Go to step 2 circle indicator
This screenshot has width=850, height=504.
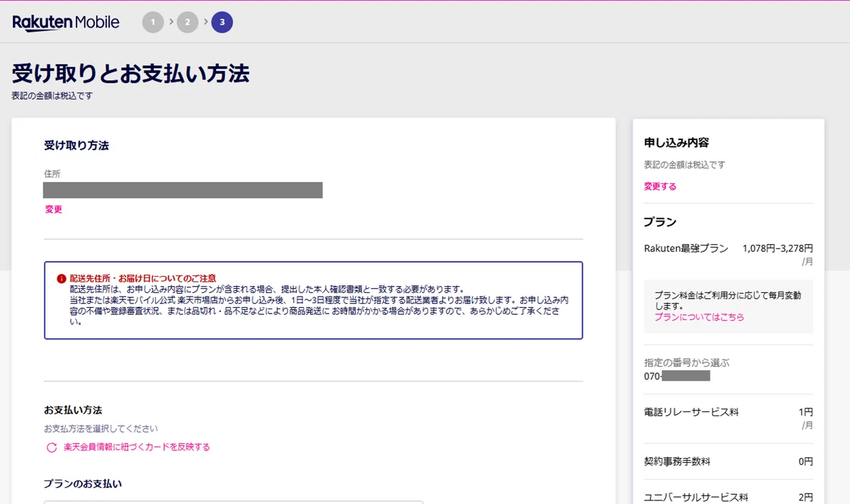point(187,23)
